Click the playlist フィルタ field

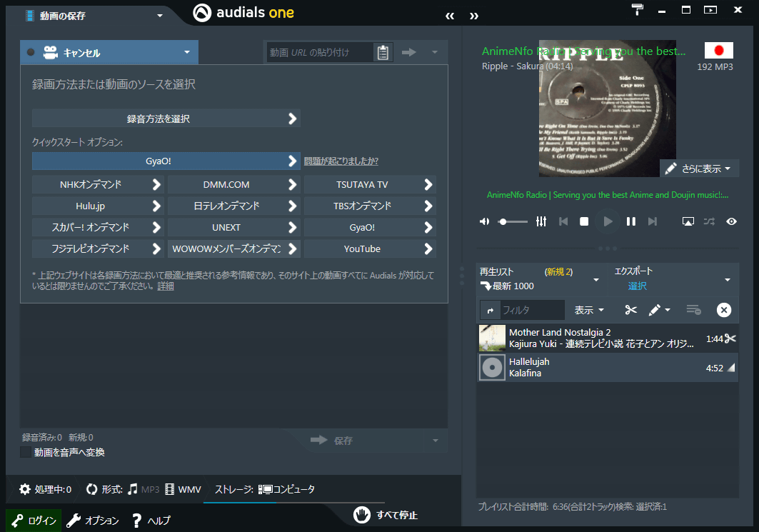click(x=532, y=310)
